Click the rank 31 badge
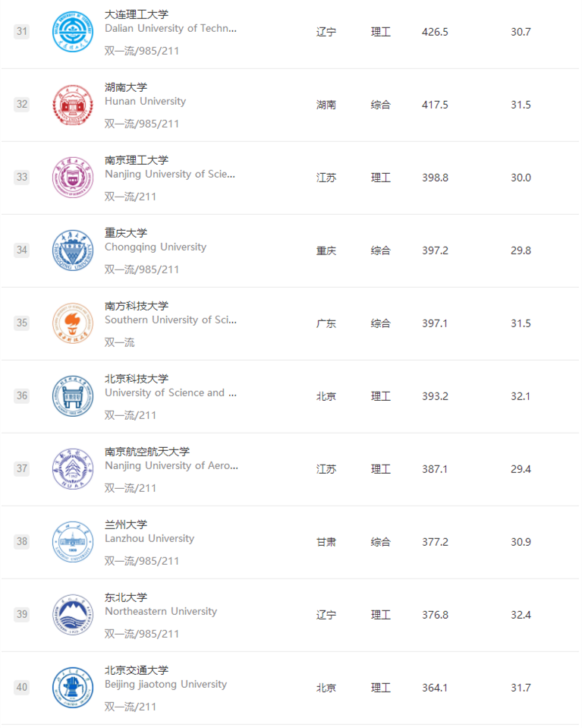The width and height of the screenshot is (582, 728). click(x=22, y=32)
